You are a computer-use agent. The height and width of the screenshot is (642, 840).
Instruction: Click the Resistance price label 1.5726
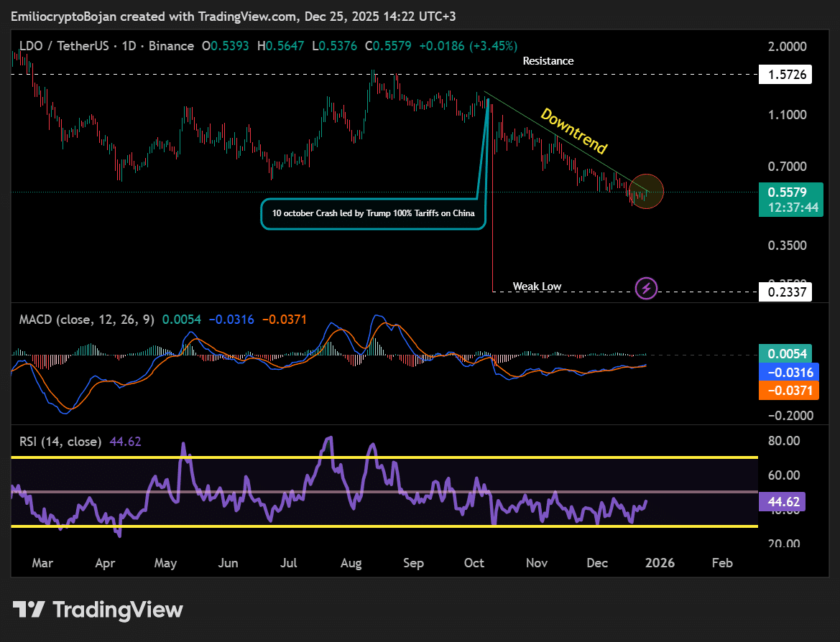pos(785,75)
